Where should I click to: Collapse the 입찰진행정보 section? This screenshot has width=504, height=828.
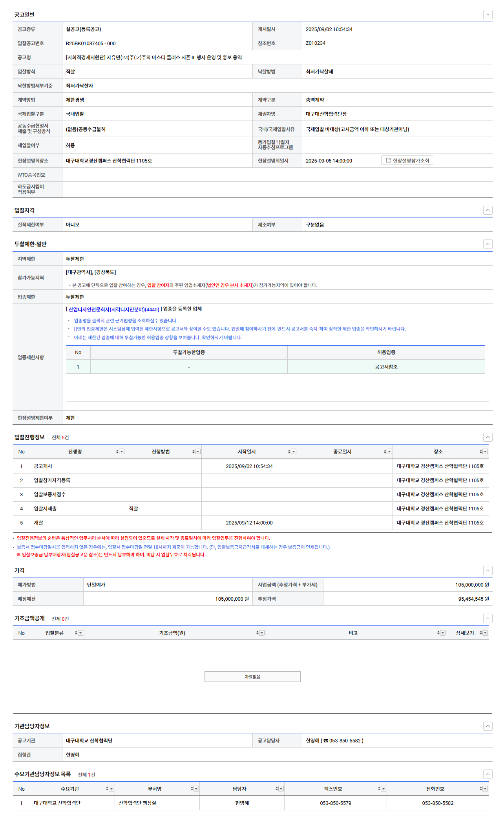pos(488,437)
